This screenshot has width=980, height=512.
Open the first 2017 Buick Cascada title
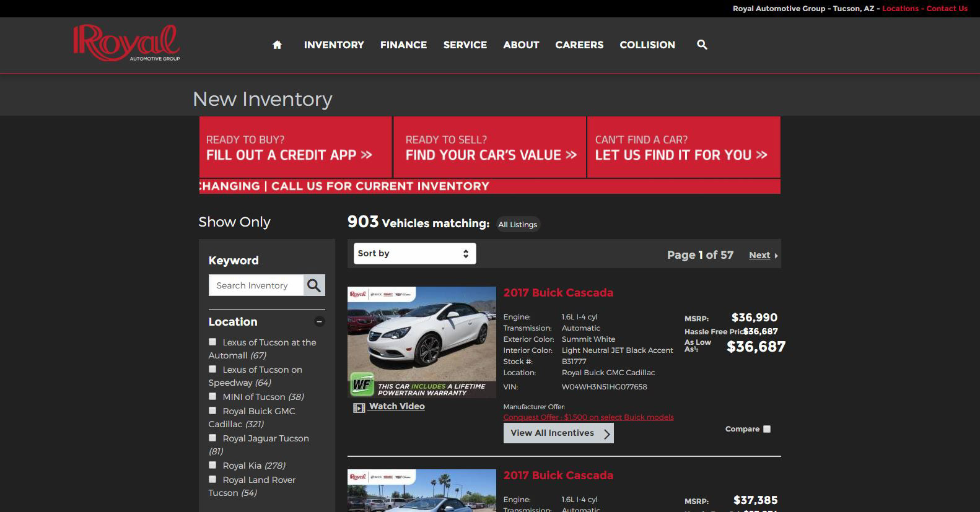(558, 293)
